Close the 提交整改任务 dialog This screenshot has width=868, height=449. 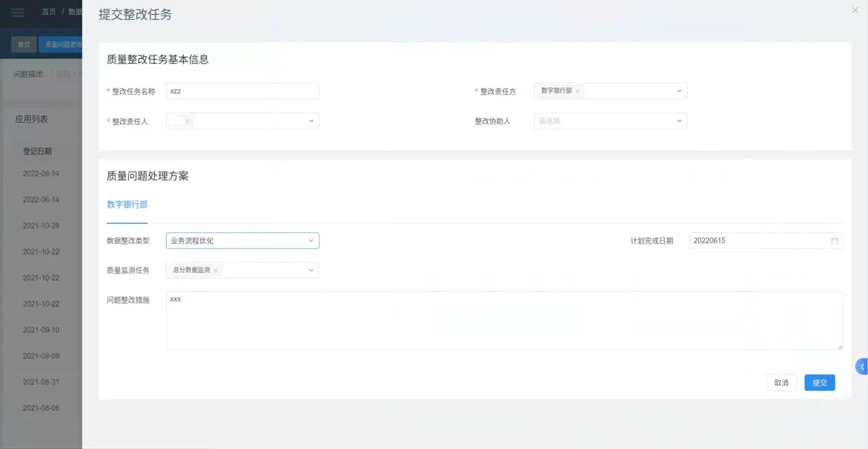[x=855, y=10]
